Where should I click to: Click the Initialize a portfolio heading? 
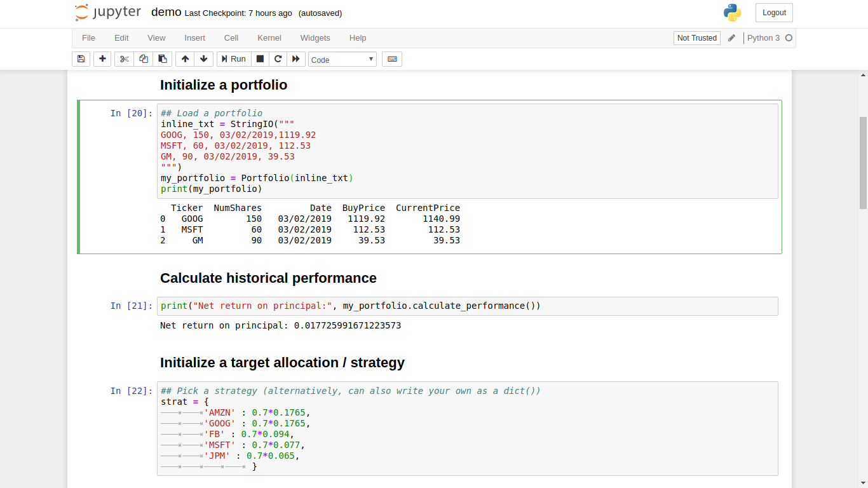pyautogui.click(x=224, y=85)
